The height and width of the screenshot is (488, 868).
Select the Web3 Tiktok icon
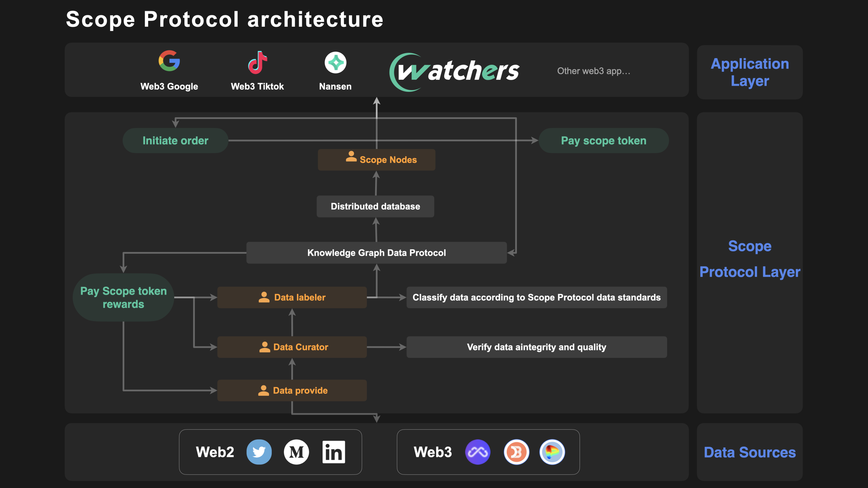pyautogui.click(x=257, y=62)
